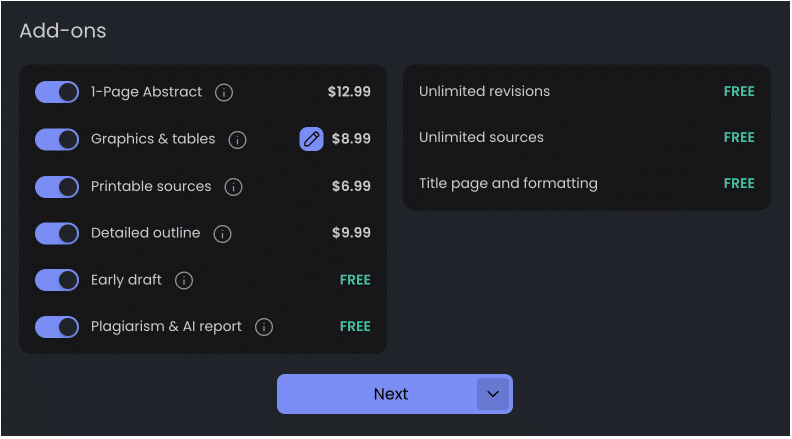Turn off Plagiarism & AI report toggle
Image resolution: width=792 pixels, height=439 pixels.
click(x=57, y=327)
